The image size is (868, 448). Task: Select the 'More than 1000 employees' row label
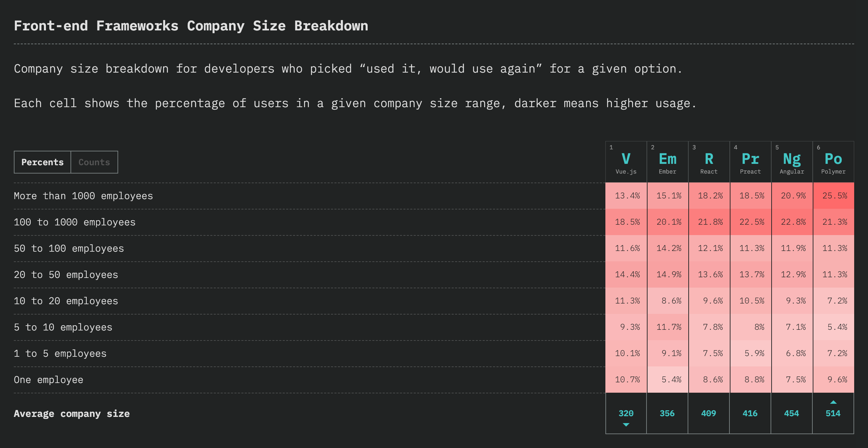(x=83, y=196)
